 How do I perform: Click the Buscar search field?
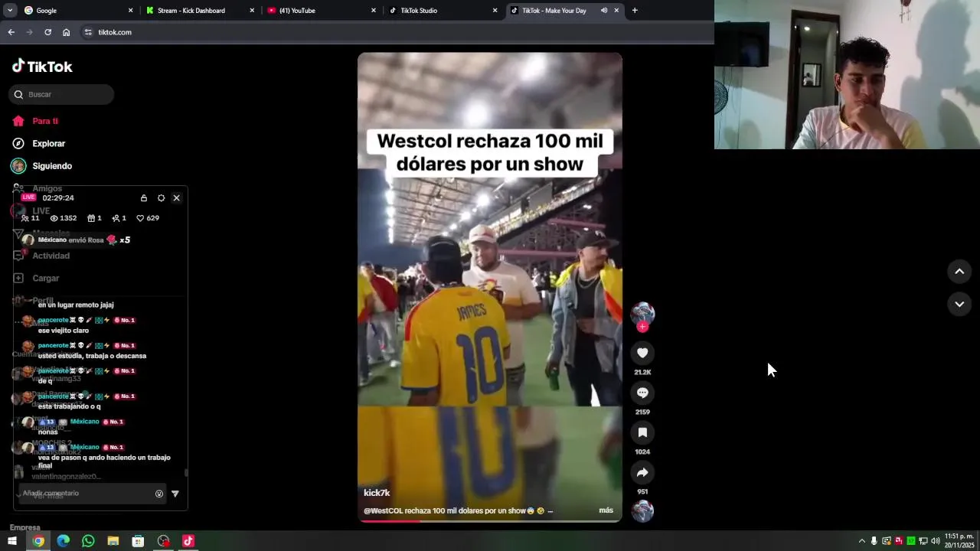coord(61,94)
